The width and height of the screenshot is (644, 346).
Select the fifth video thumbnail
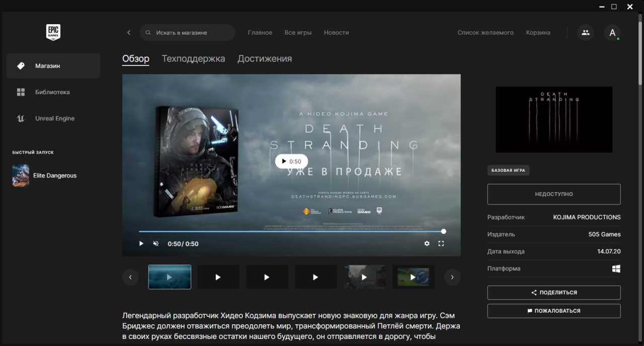tap(364, 277)
